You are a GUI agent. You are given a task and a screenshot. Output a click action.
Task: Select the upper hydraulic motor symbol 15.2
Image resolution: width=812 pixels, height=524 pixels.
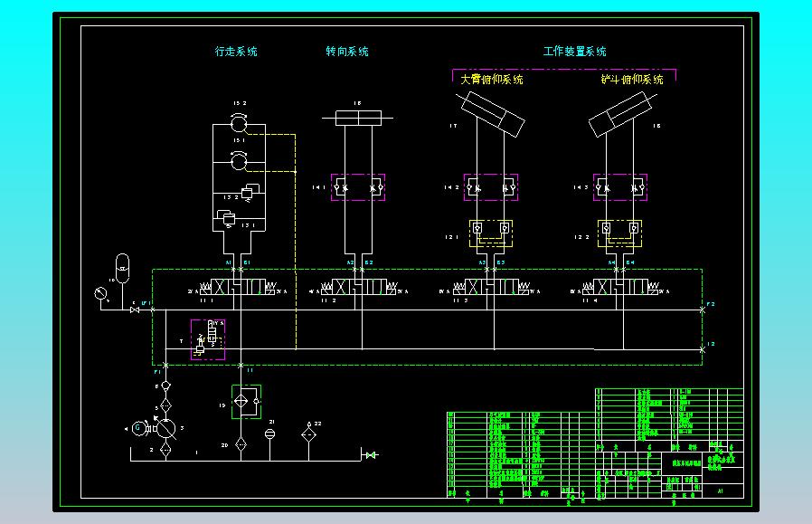click(x=239, y=123)
